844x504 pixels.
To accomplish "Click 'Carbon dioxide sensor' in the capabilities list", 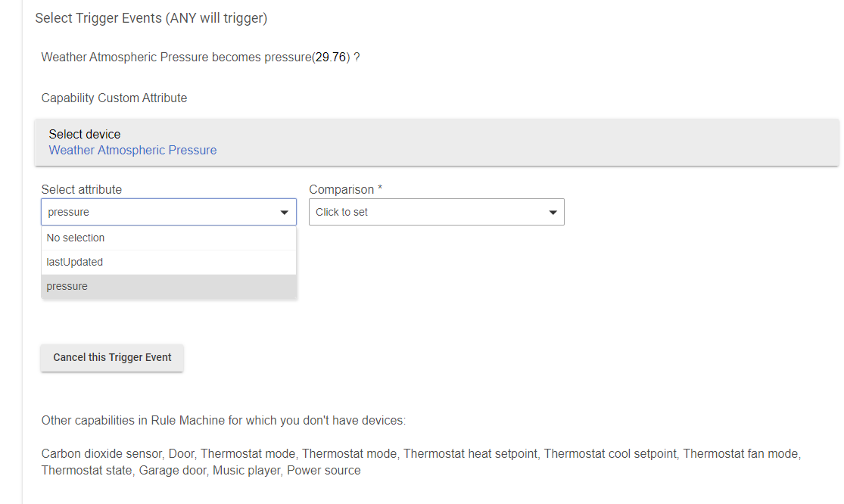I will pos(101,453).
